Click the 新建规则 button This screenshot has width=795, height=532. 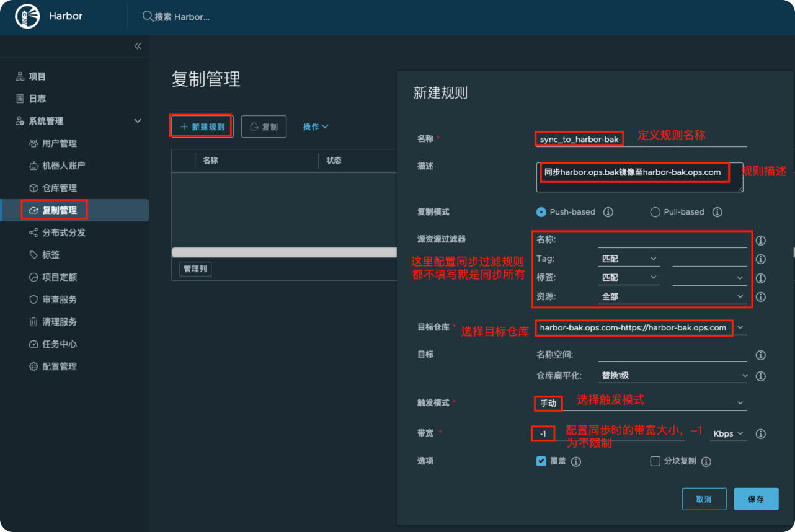click(x=202, y=126)
